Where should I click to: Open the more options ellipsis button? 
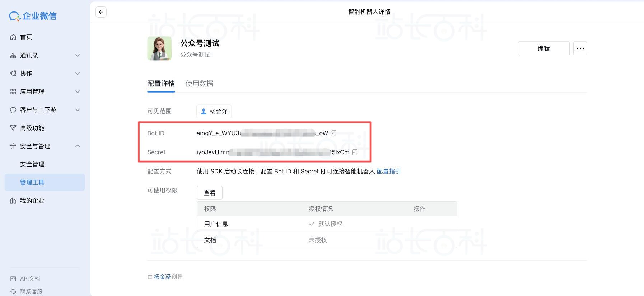pos(580,48)
